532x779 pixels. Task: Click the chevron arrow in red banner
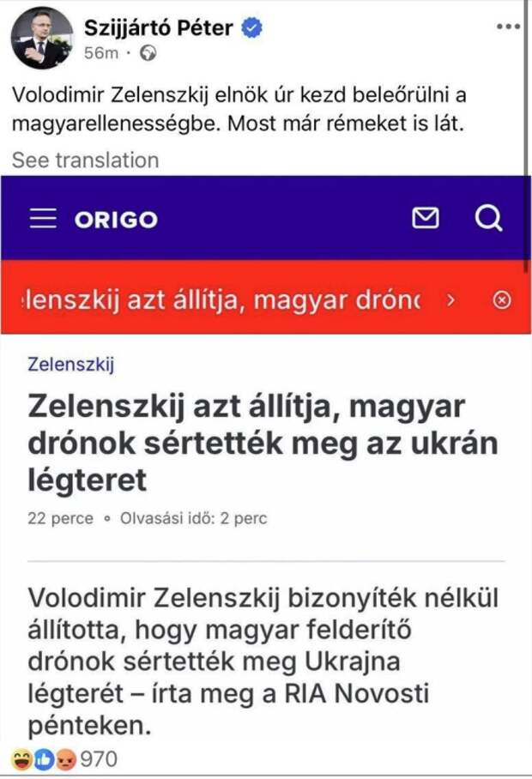tap(450, 299)
